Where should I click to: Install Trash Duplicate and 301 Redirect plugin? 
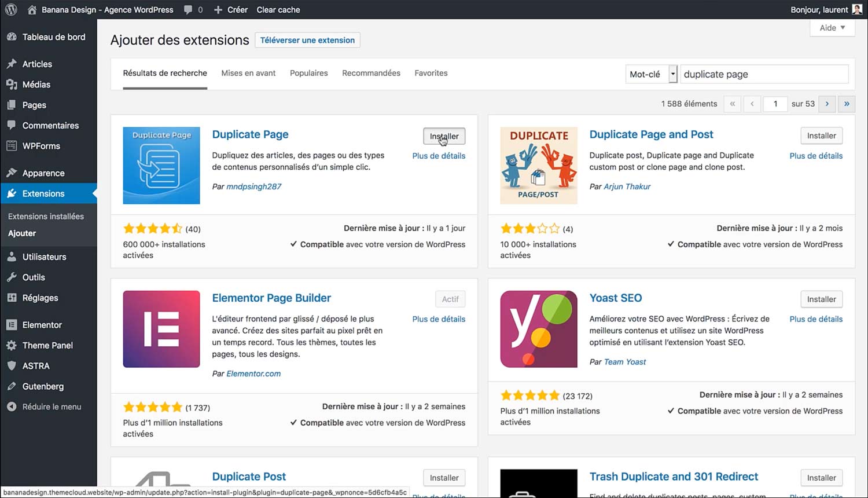coord(822,478)
